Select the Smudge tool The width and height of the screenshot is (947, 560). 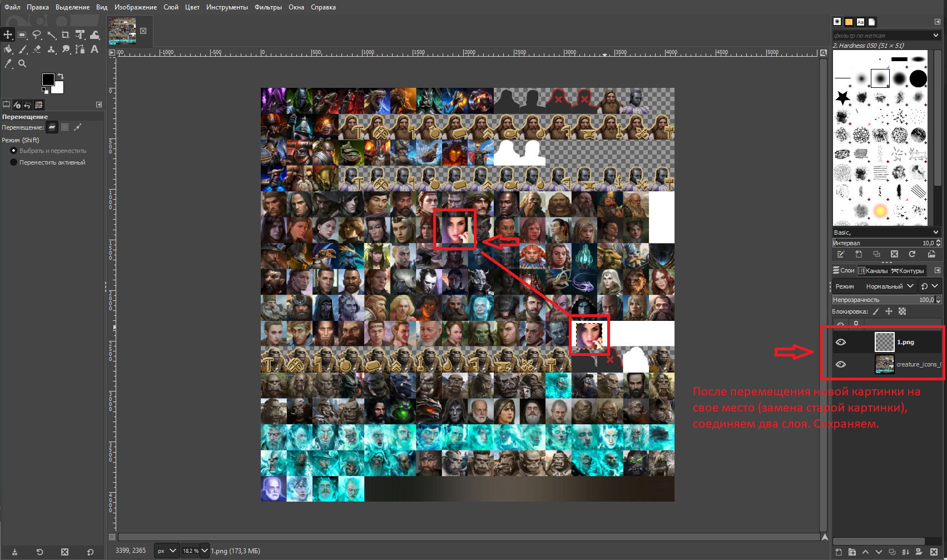pos(66,49)
